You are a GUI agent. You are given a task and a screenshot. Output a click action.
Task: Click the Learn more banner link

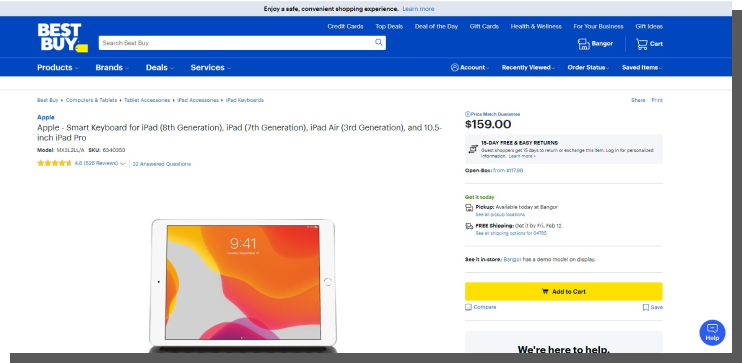pos(418,9)
